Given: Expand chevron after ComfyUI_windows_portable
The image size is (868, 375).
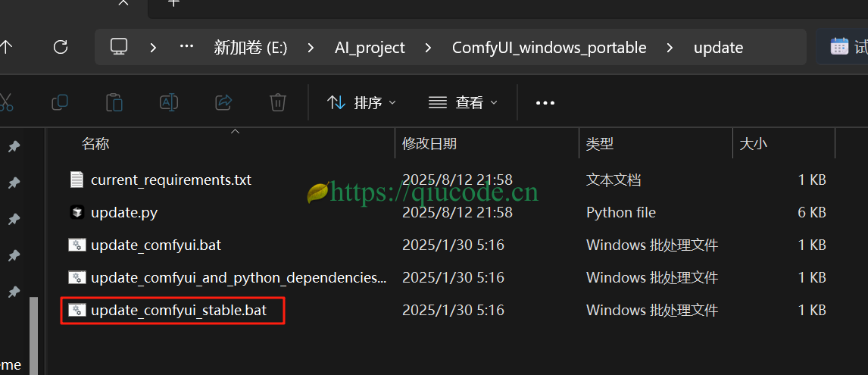Looking at the screenshot, I should click(x=670, y=48).
